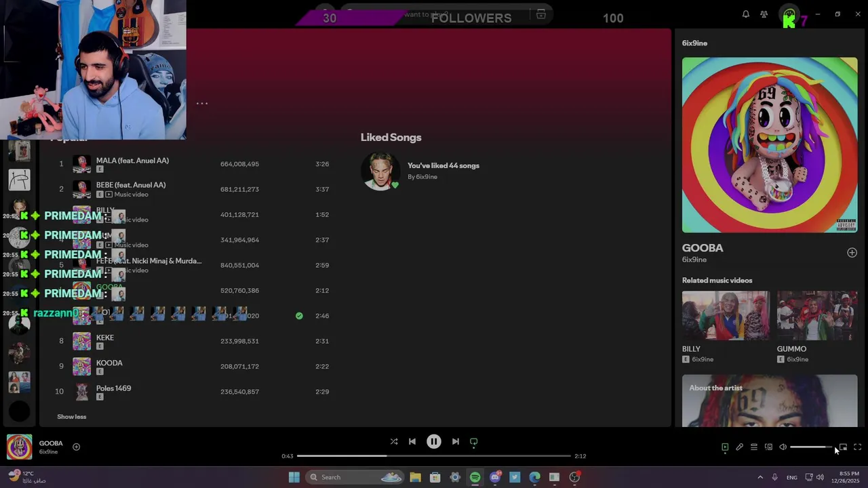Pause the playing song GOOBA
Screen dimensions: 868x488
click(434, 441)
